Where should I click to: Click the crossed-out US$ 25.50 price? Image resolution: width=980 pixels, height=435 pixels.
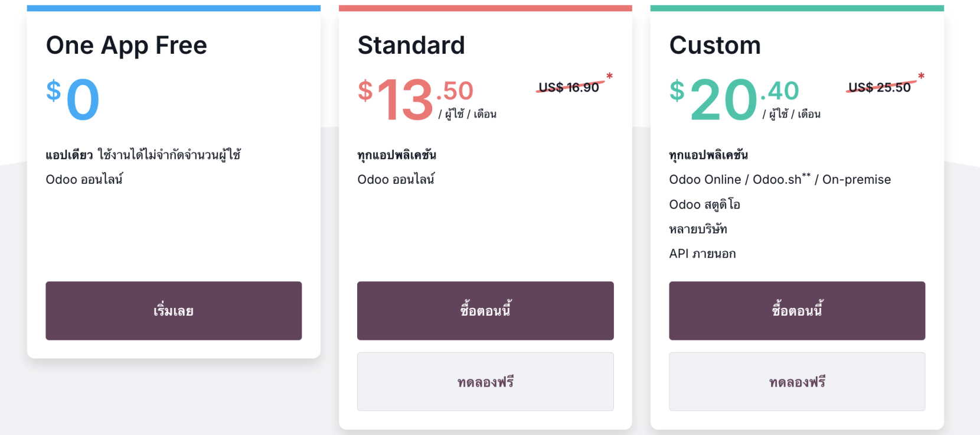click(879, 87)
